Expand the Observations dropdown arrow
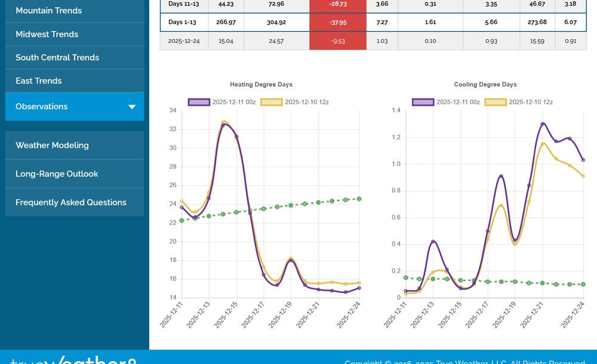The image size is (597, 364). point(132,107)
